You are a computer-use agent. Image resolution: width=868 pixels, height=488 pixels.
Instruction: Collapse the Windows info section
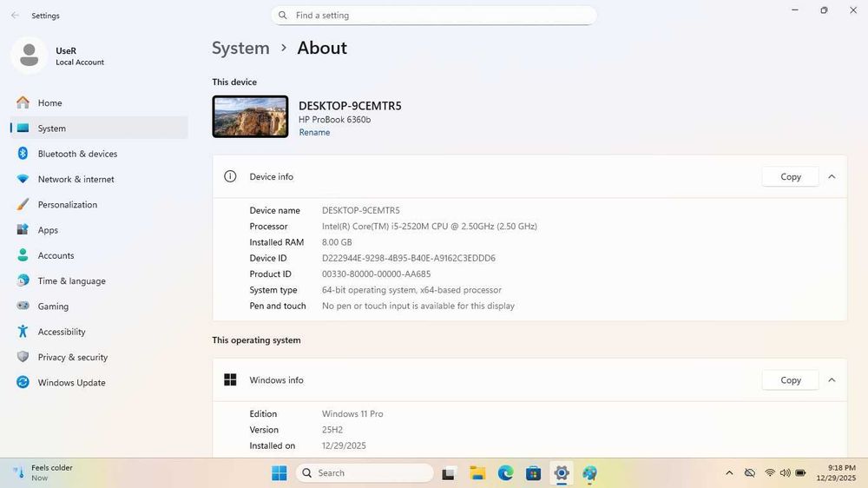tap(832, 380)
